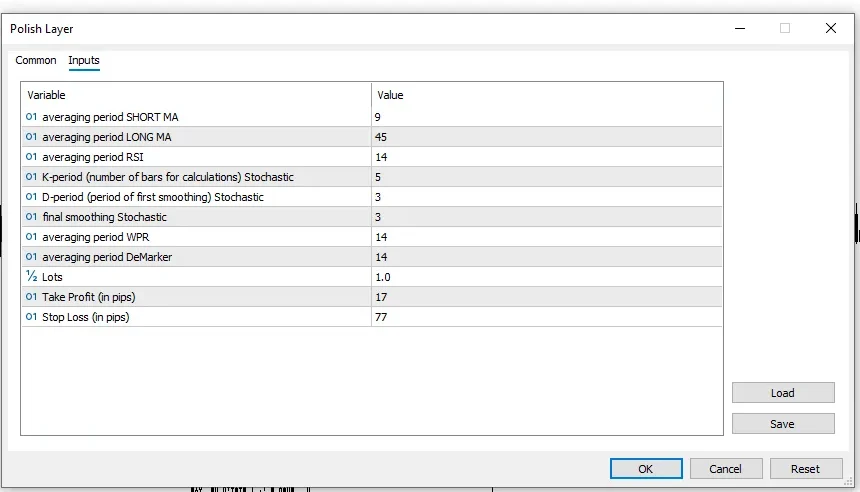The width and height of the screenshot is (860, 492).
Task: Click integer icon of averaging period SHORT MA
Action: [x=31, y=117]
